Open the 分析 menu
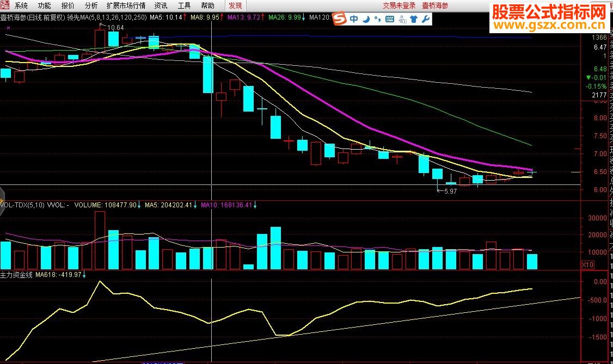Screen dimensions: 613x364 [91, 5]
